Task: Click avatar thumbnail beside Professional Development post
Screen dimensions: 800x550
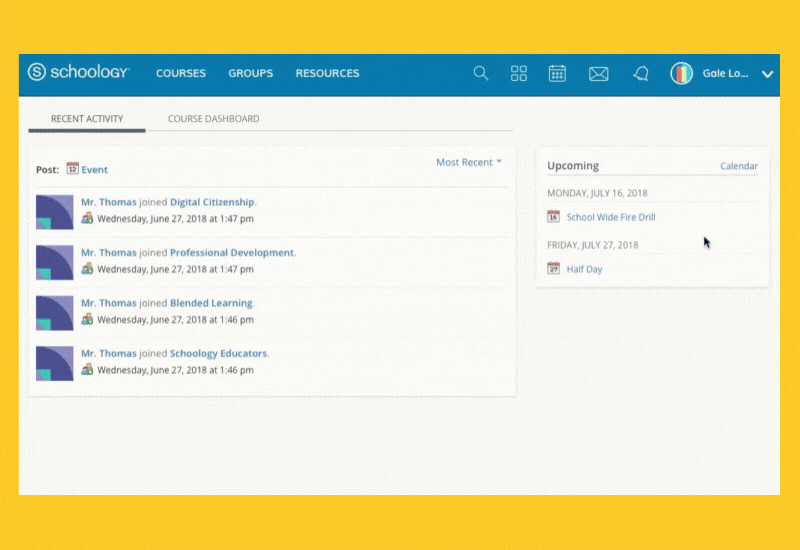Action: [55, 262]
